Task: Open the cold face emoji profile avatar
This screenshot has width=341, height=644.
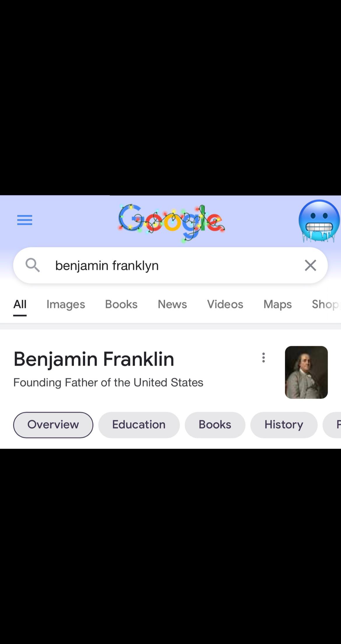Action: pyautogui.click(x=319, y=221)
